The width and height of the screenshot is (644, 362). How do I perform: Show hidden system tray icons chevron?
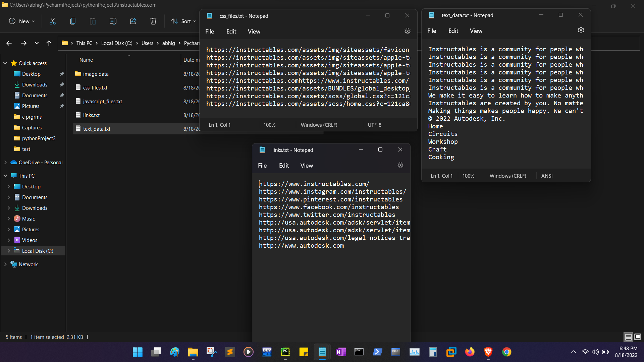(x=574, y=352)
